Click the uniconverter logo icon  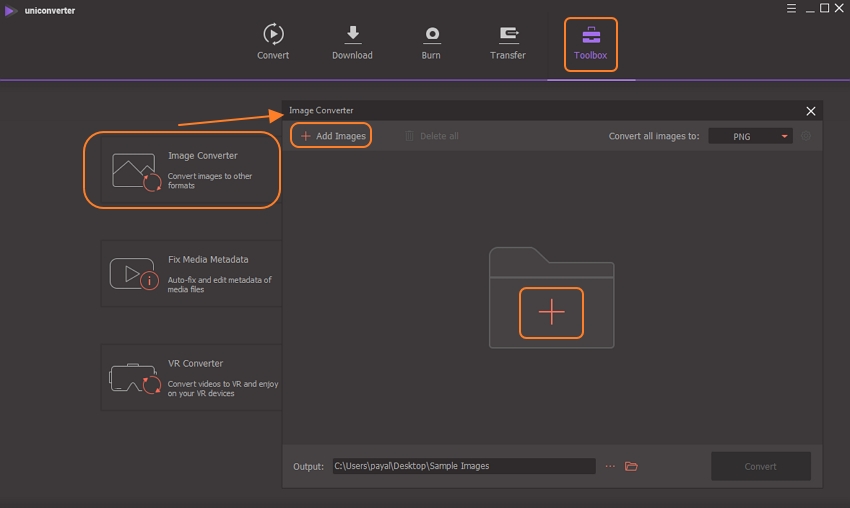pos(9,10)
